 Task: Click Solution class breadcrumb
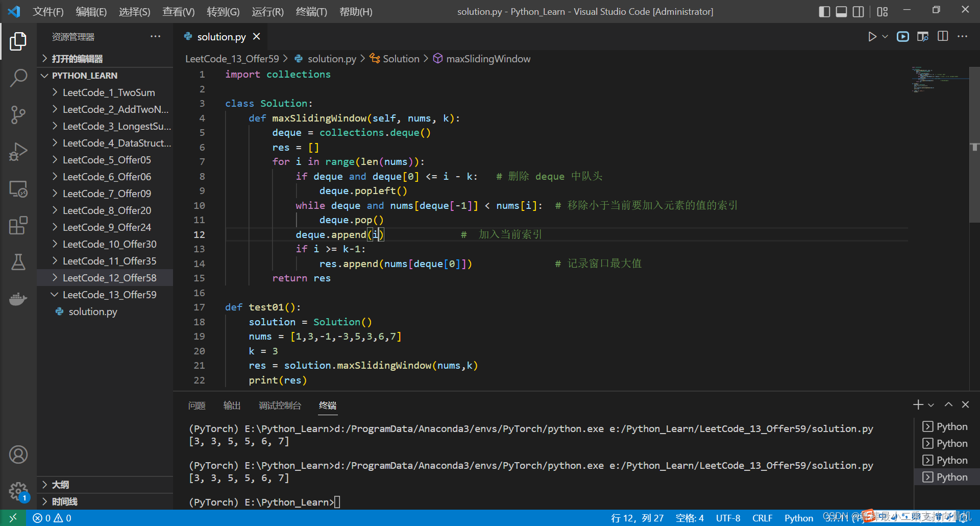395,59
